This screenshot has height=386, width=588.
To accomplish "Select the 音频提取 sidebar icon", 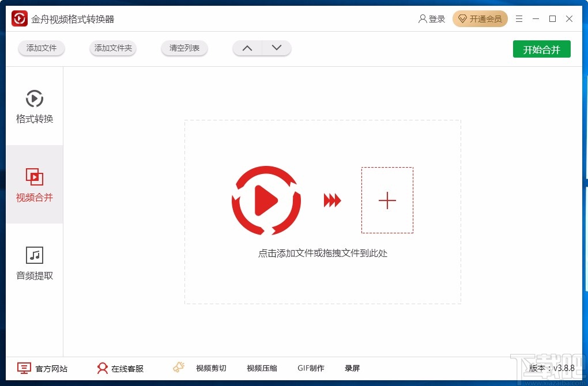I will click(34, 254).
